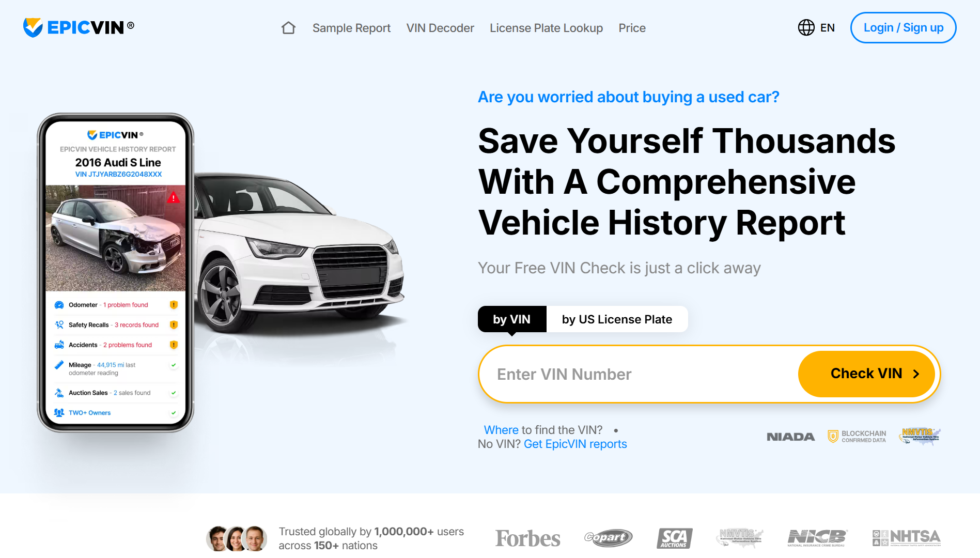This screenshot has width=980, height=558.
Task: Click the NIADA partner logo
Action: (x=790, y=437)
